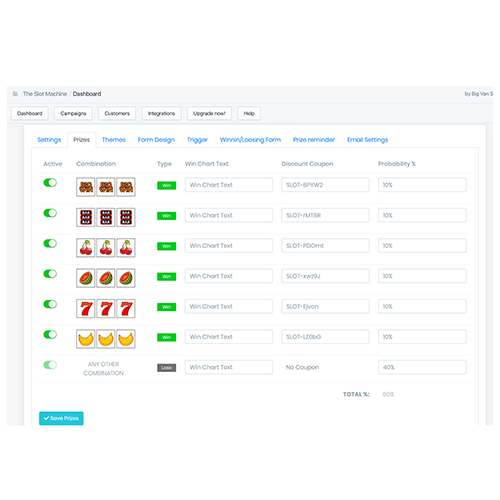Open the Campaigns page button
Image resolution: width=500 pixels, height=500 pixels.
pyautogui.click(x=73, y=113)
